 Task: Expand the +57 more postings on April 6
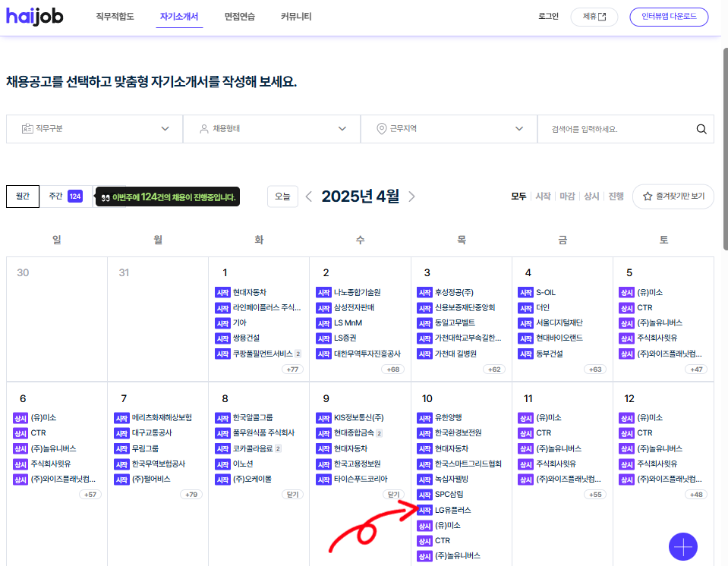coord(90,495)
